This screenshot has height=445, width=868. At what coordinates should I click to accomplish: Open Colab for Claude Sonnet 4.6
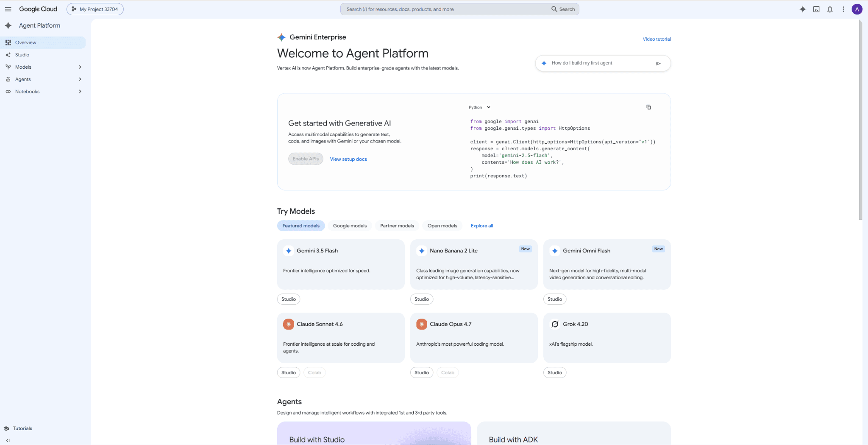[314, 372]
